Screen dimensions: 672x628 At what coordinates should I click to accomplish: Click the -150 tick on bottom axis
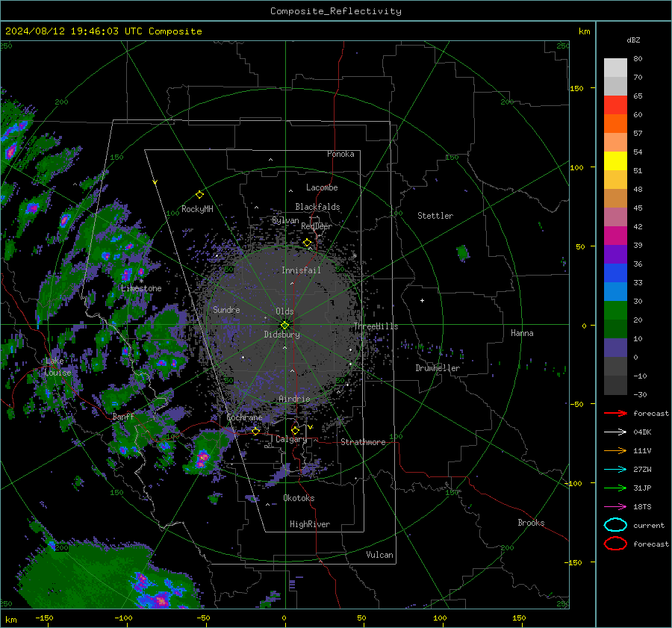(x=44, y=618)
